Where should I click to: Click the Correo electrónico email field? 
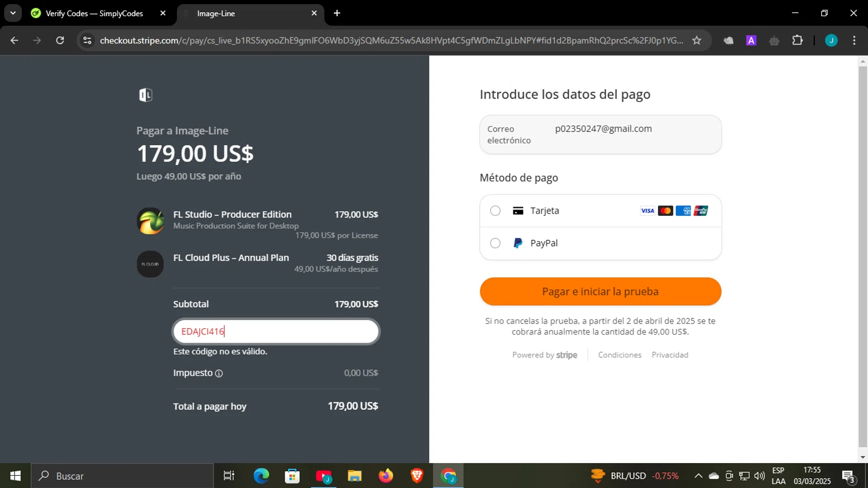click(x=601, y=134)
